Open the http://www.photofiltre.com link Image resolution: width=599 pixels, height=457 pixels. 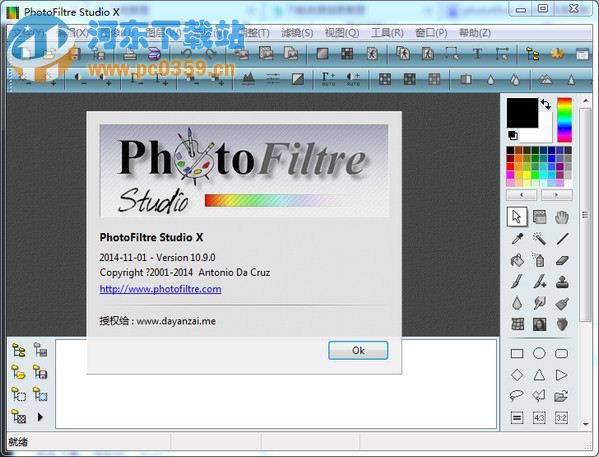click(160, 289)
